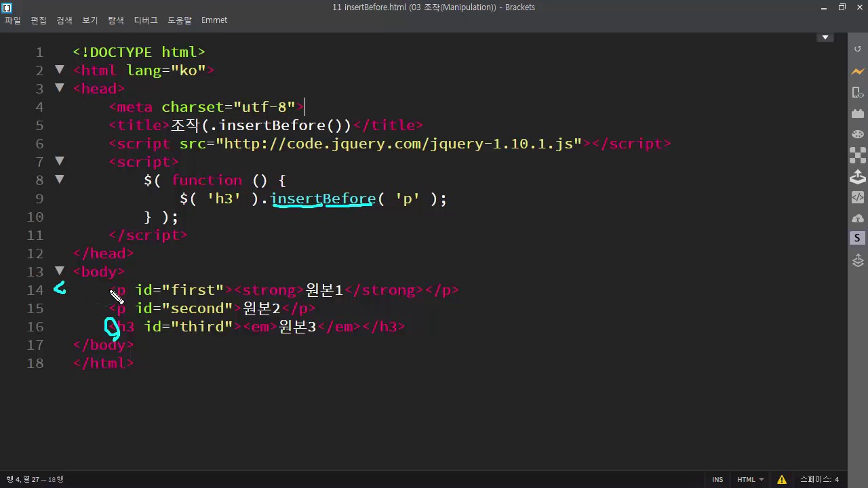Image resolution: width=868 pixels, height=488 pixels.
Task: Click the "third" id value on line 16
Action: coord(202,327)
